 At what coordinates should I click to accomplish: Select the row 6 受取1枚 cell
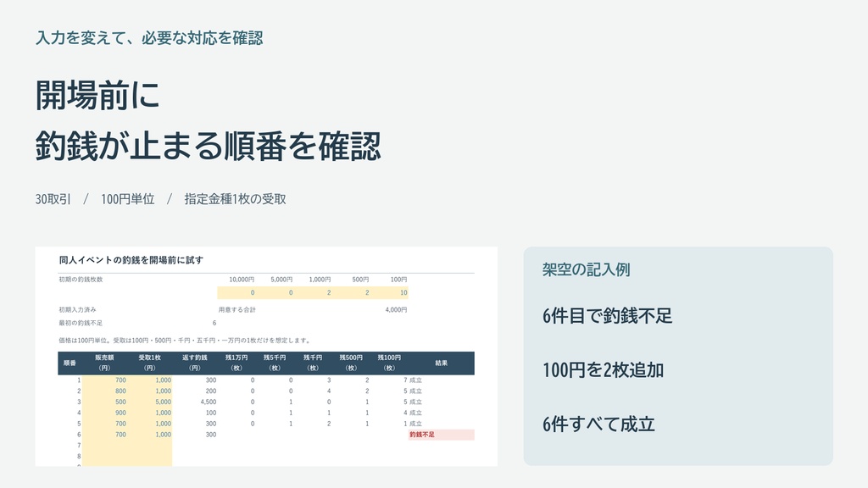[x=150, y=435]
